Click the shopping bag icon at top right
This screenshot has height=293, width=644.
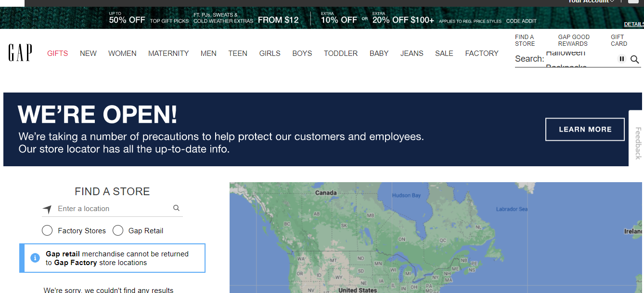click(633, 1)
